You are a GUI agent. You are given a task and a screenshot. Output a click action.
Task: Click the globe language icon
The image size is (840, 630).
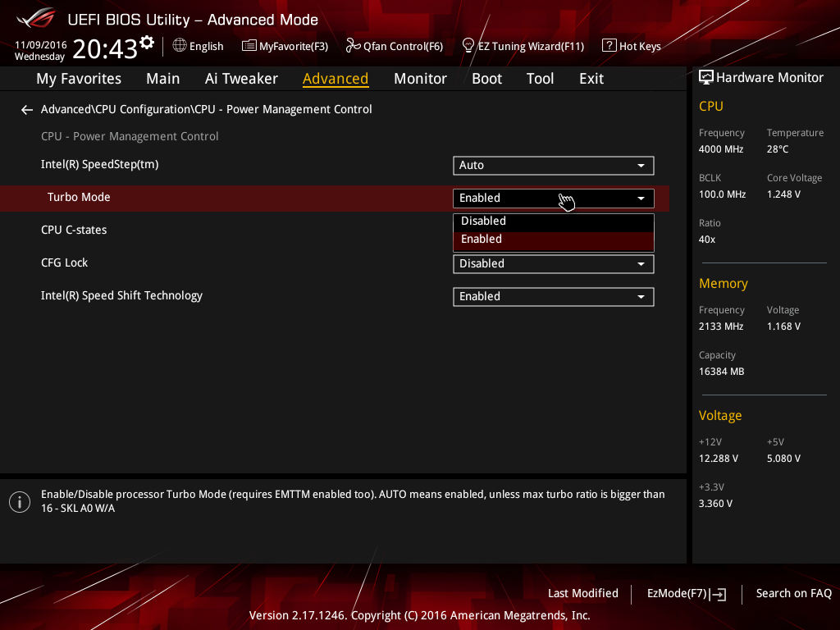point(180,46)
